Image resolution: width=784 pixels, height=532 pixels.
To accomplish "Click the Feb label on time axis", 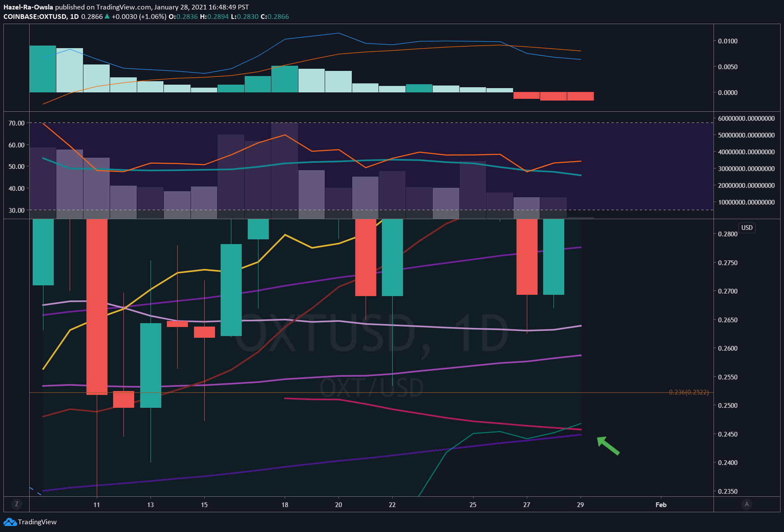I will [661, 504].
